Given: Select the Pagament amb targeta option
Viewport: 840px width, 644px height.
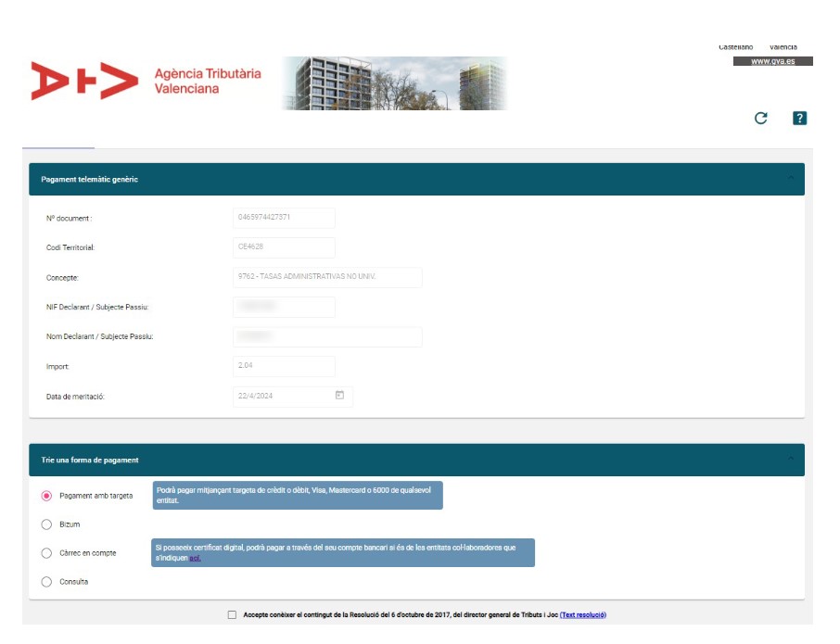Looking at the screenshot, I should pyautogui.click(x=46, y=496).
